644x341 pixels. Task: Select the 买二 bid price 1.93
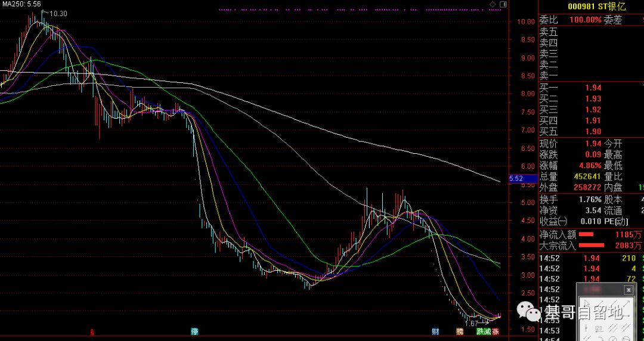[593, 98]
